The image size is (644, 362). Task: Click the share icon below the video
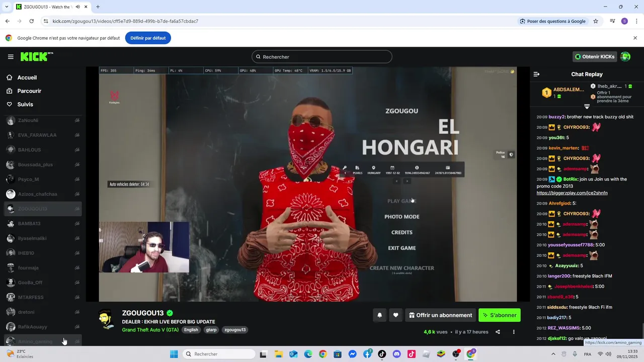(x=498, y=332)
